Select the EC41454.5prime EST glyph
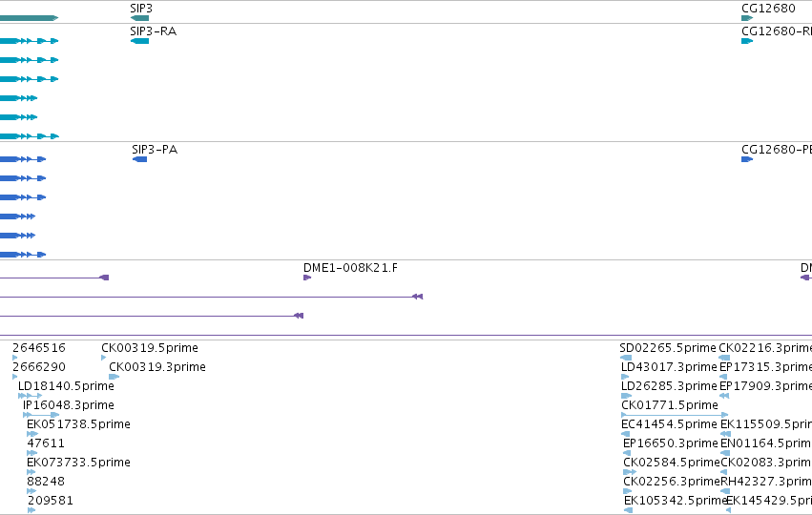812x515 pixels. tap(626, 434)
